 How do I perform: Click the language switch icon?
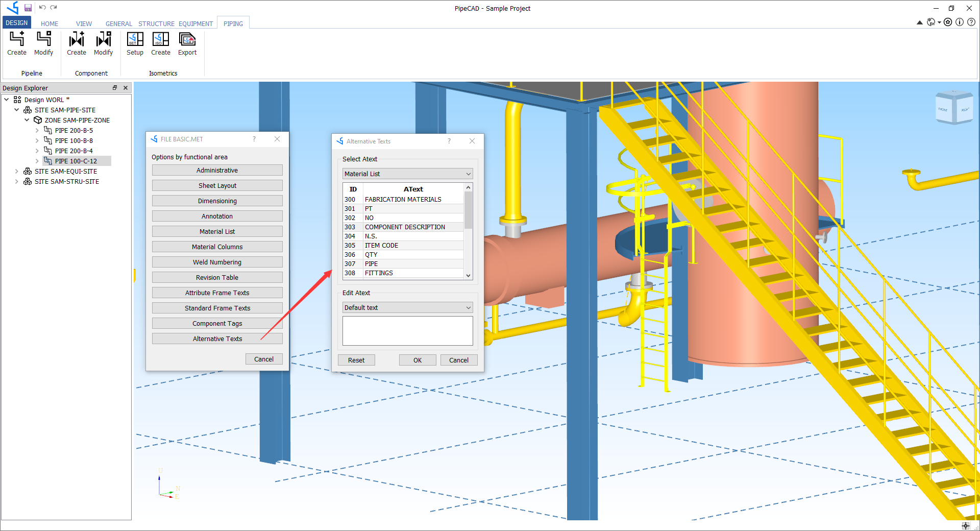pyautogui.click(x=931, y=22)
